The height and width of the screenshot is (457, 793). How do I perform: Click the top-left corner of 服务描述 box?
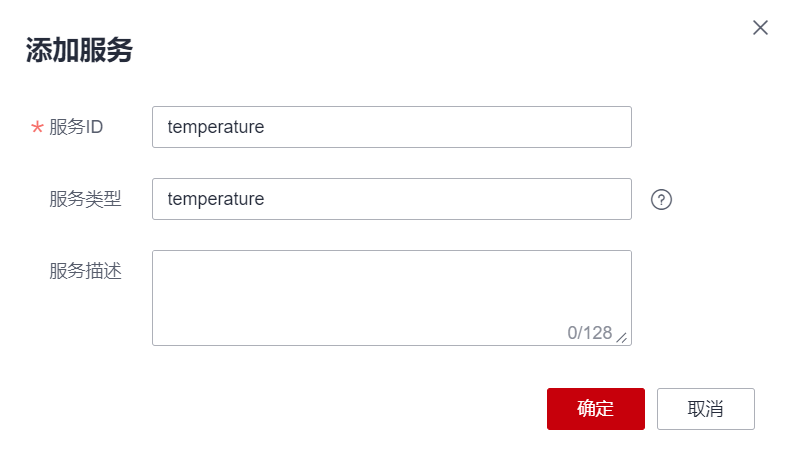160,258
